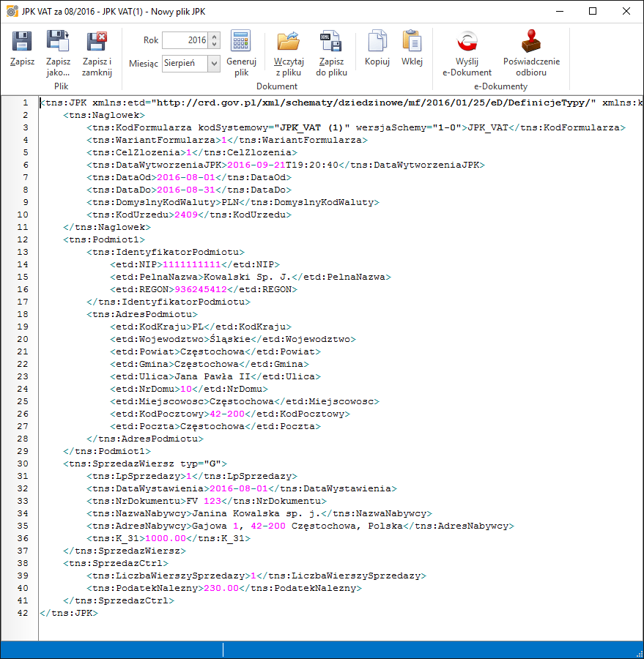Screen dimensions: 644x659
Task: Click the Rok year input field
Action: 185,40
